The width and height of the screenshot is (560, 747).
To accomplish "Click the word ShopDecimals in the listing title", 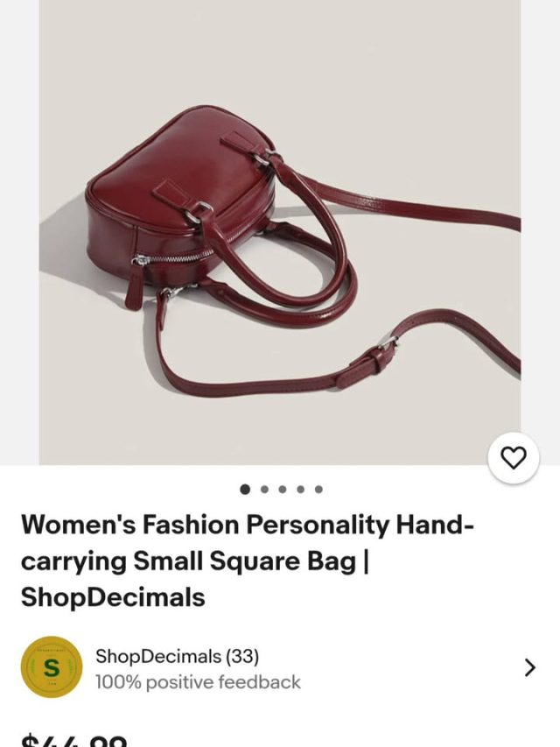I will tap(113, 597).
